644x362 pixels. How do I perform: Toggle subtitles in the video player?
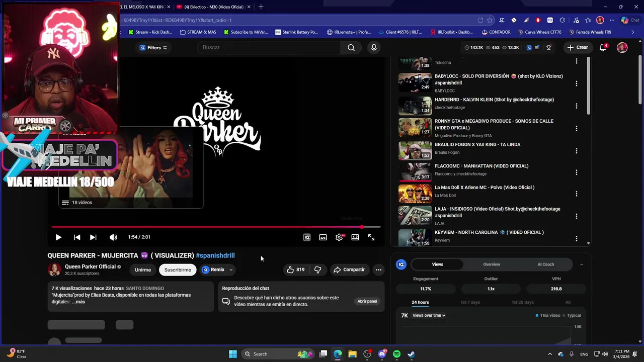click(x=323, y=237)
